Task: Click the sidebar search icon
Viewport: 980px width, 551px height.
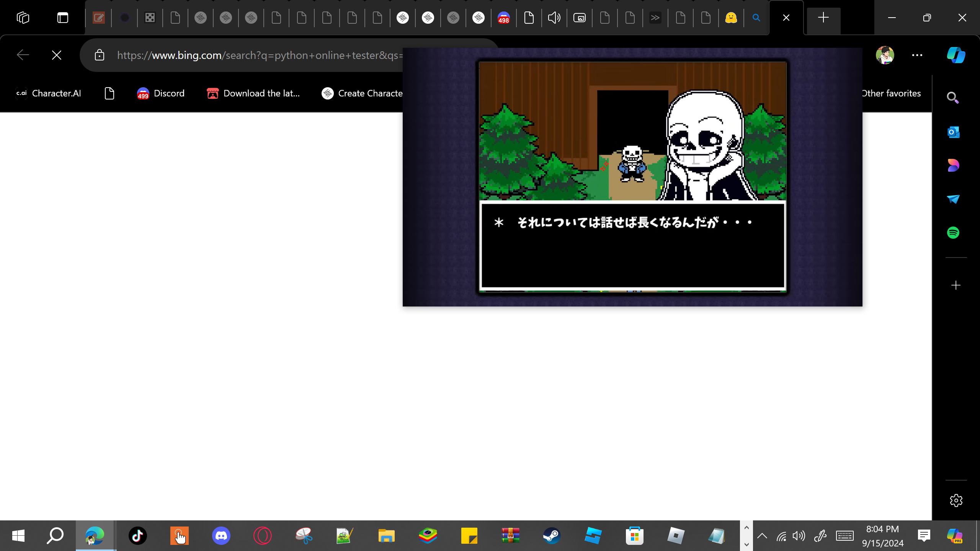Action: tap(953, 98)
